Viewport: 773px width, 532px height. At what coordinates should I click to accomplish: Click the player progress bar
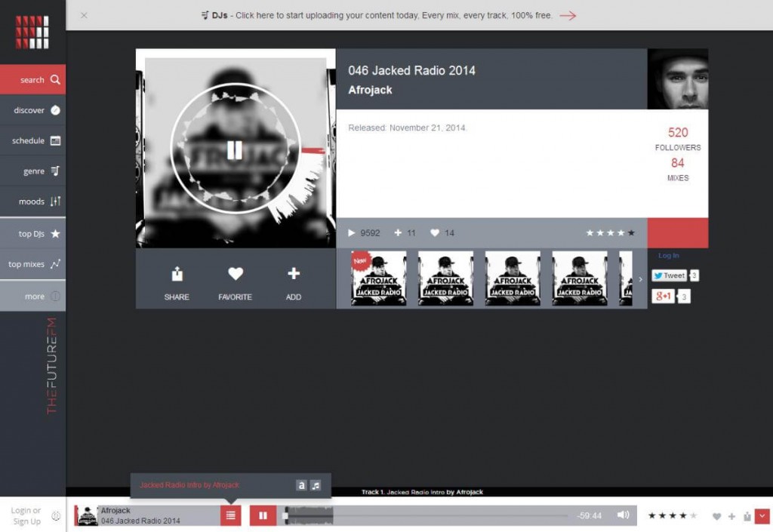(427, 515)
